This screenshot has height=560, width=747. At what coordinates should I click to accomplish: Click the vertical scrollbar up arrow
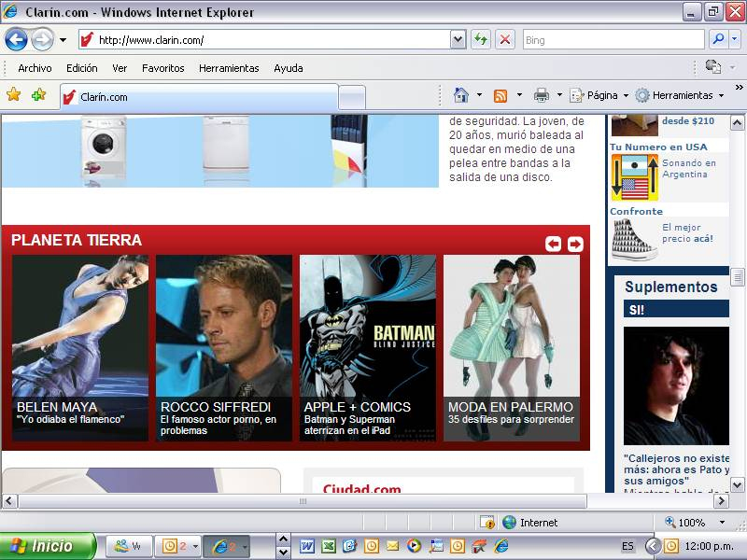coord(737,123)
